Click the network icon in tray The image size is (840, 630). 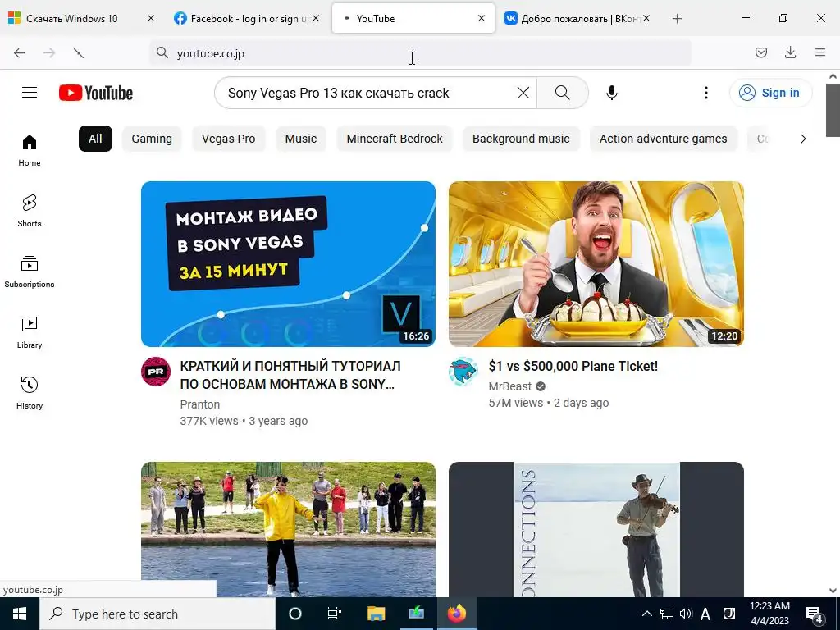667,614
